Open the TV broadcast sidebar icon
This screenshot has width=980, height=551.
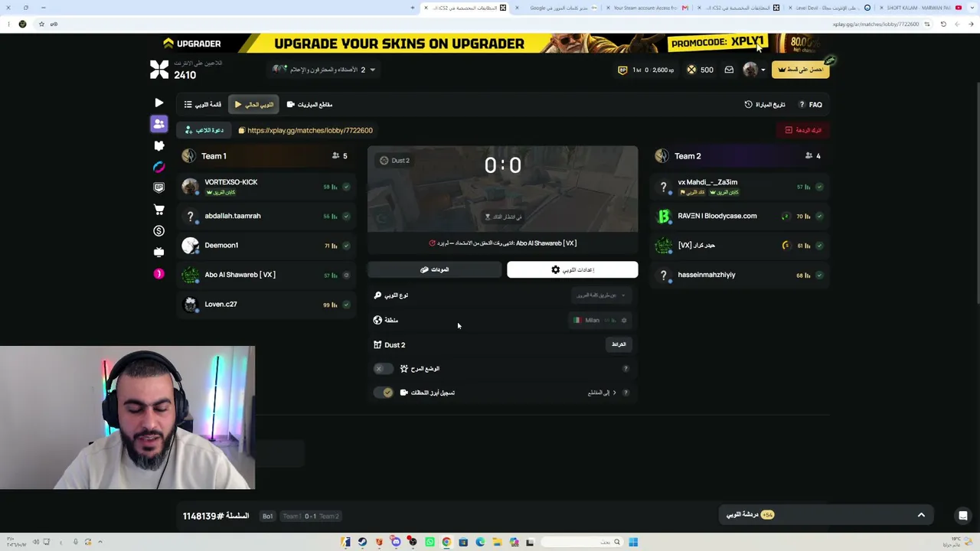pyautogui.click(x=158, y=252)
